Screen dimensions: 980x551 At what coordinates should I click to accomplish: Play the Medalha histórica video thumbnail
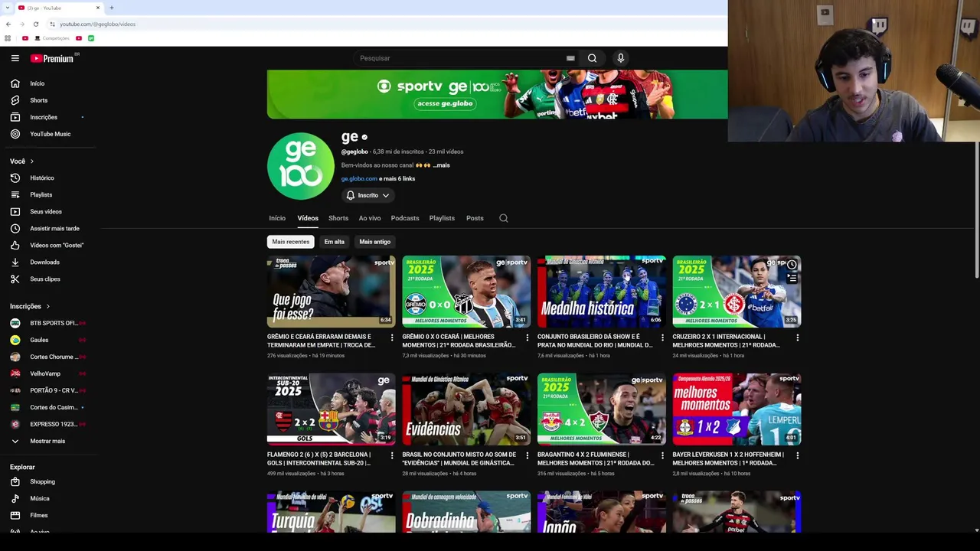602,292
